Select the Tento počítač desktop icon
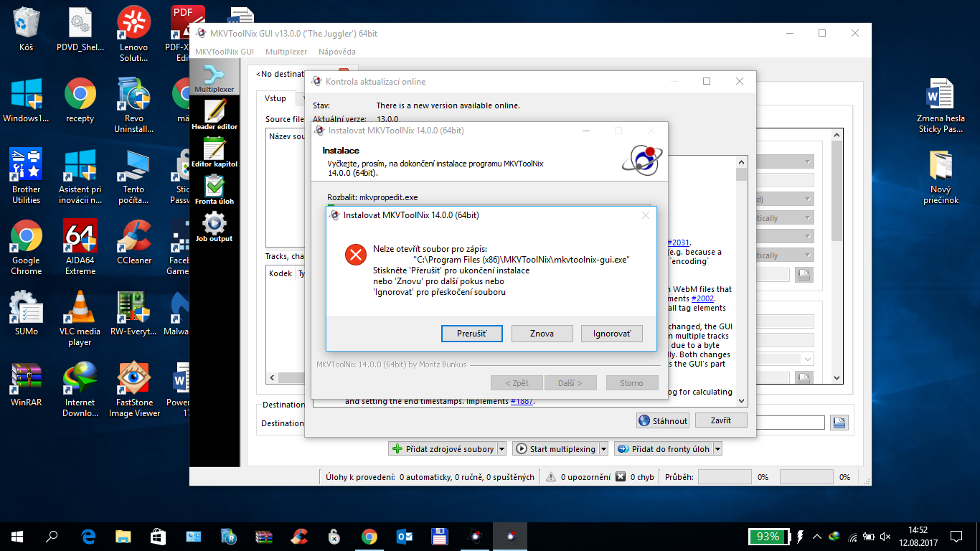The height and width of the screenshot is (551, 980). [134, 176]
